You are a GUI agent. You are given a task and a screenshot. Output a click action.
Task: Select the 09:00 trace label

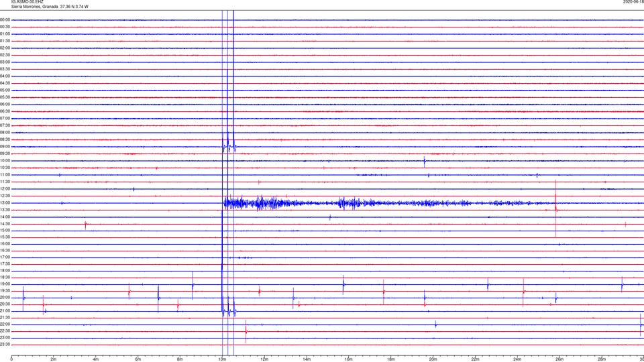click(5, 147)
